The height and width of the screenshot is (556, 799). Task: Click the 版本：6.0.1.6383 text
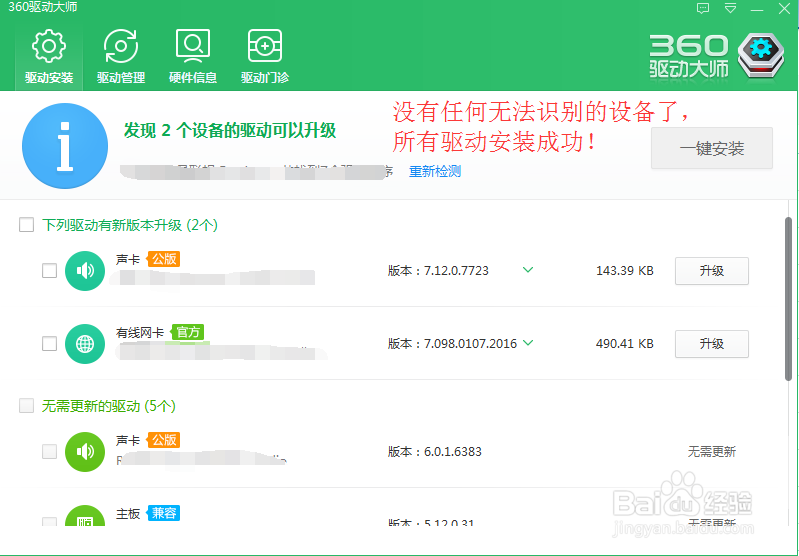click(435, 452)
